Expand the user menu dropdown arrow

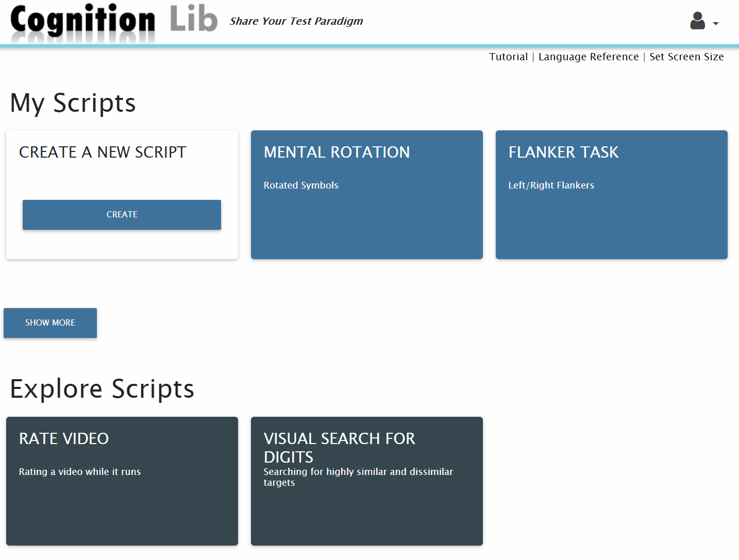pos(715,24)
